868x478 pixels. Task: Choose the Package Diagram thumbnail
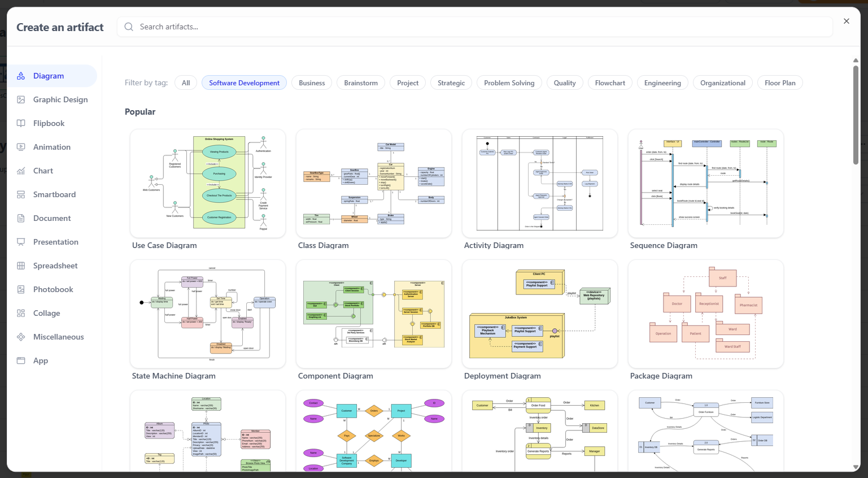point(706,314)
